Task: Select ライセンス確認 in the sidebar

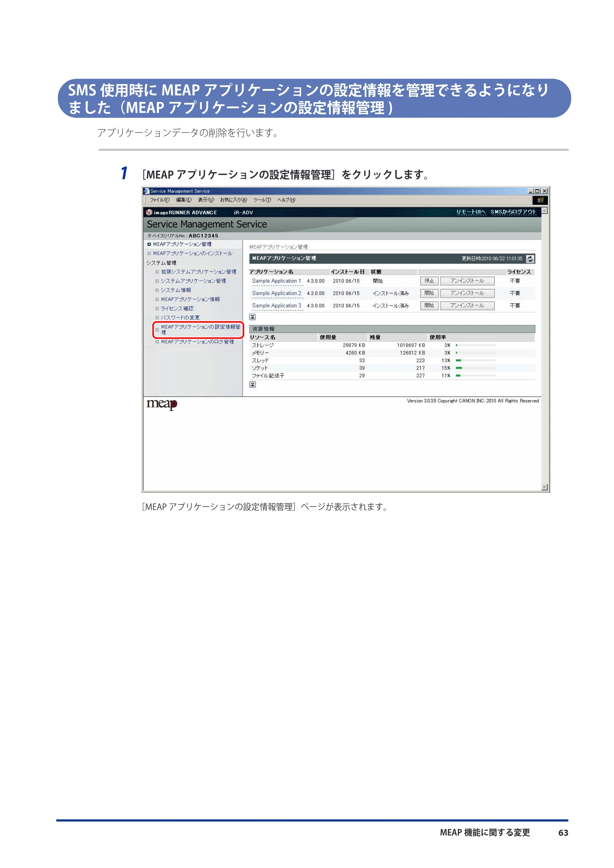Action: tap(177, 308)
